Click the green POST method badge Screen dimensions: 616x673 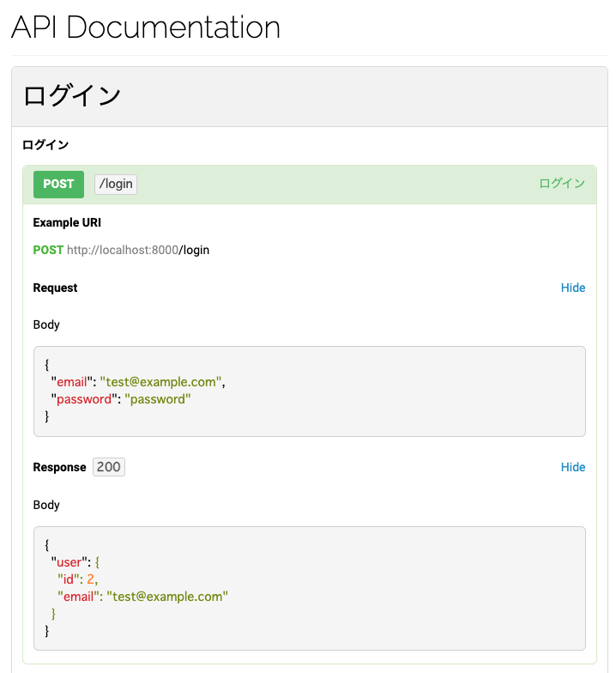tap(58, 184)
